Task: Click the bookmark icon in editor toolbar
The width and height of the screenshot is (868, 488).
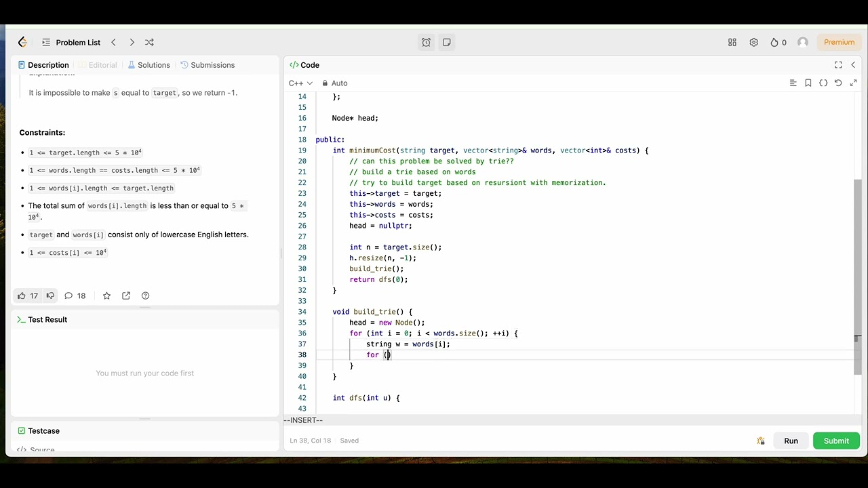Action: point(808,83)
